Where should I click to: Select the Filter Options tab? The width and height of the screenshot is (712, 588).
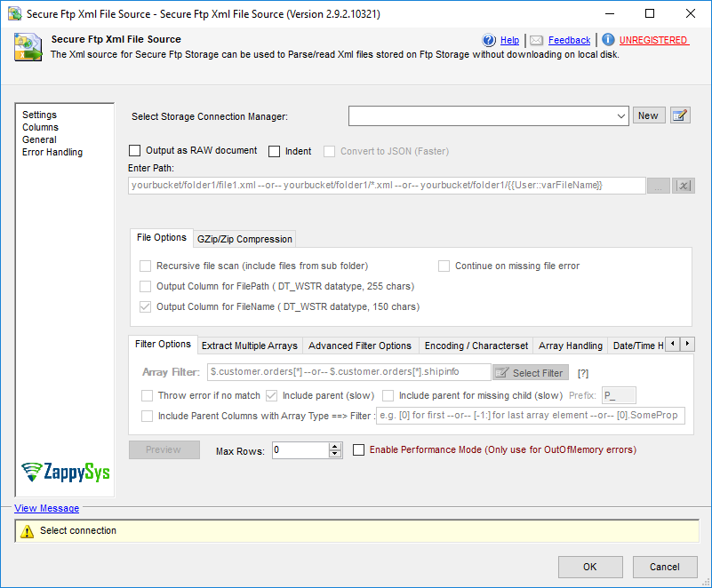163,344
